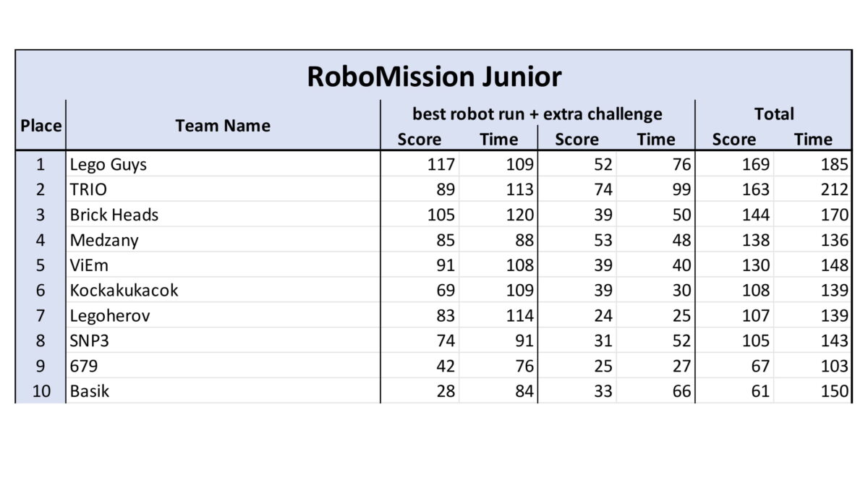Select the Kockakukacok team cell

[x=223, y=291]
